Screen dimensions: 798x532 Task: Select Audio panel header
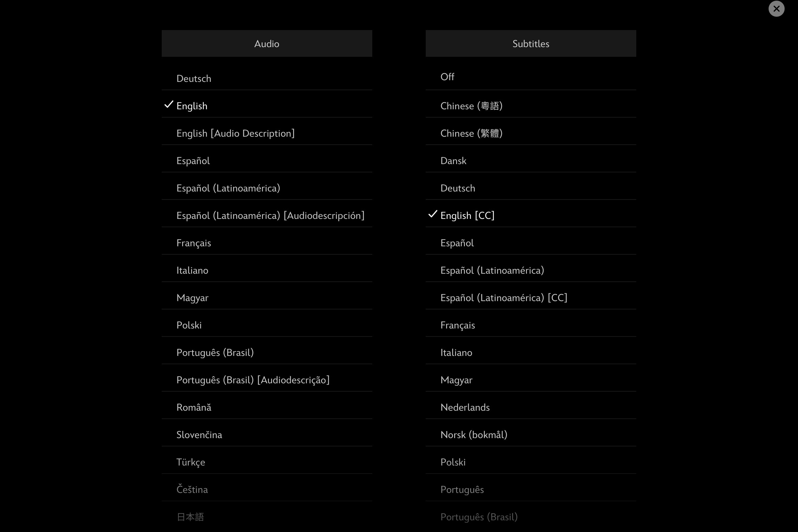tap(267, 43)
